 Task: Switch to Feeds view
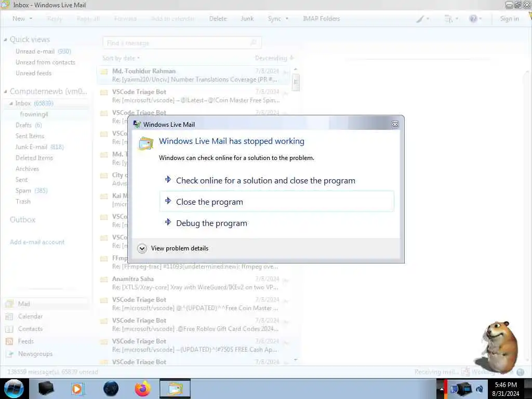click(26, 341)
